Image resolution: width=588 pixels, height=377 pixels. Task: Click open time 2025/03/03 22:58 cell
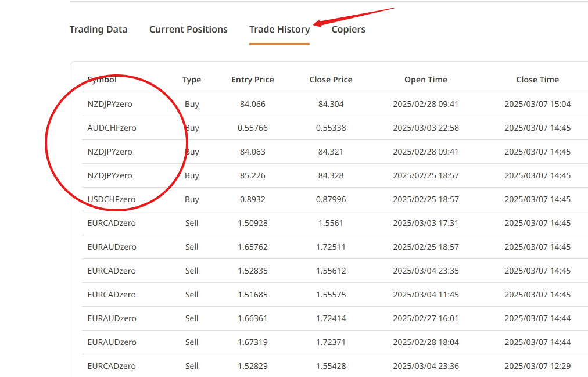[426, 128]
